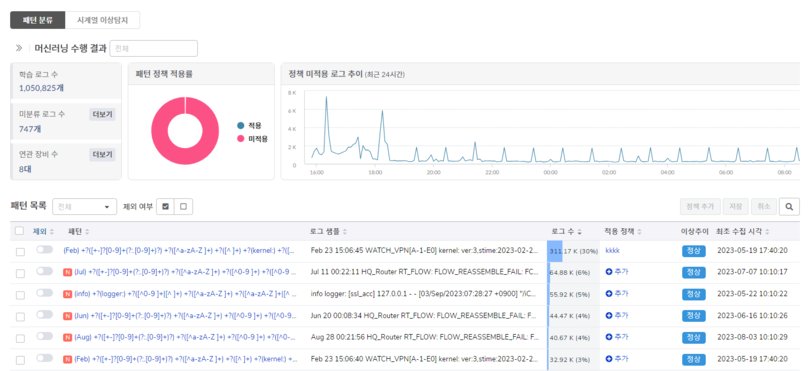The image size is (810, 371).
Task: Tick checkbox for 311.17 K Feb row
Action: coord(20,252)
